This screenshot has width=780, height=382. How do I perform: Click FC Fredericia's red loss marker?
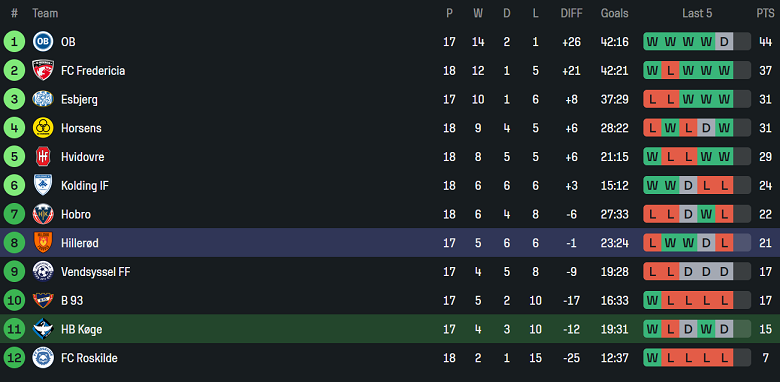[670, 71]
